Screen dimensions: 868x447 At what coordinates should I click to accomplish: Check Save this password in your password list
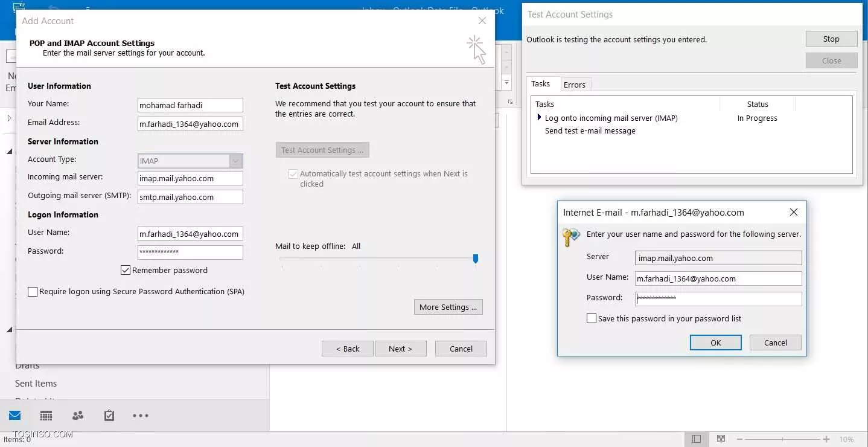pos(592,318)
